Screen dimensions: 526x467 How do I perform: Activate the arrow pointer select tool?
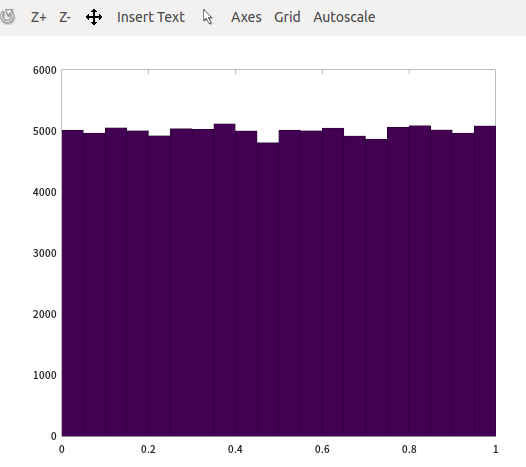click(207, 17)
